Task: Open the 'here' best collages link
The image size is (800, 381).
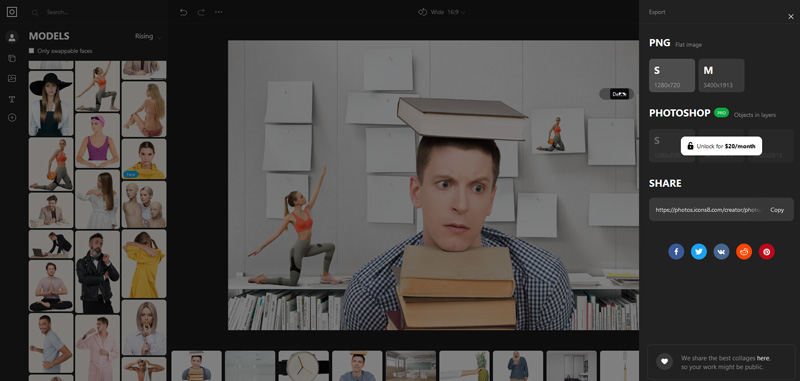Action: tap(763, 359)
